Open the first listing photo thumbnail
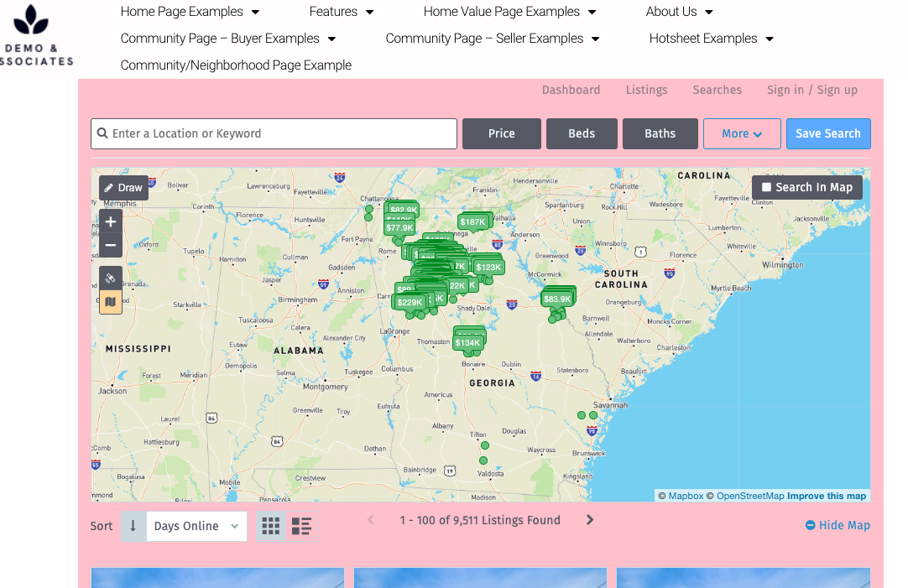Image resolution: width=908 pixels, height=588 pixels. click(x=217, y=578)
